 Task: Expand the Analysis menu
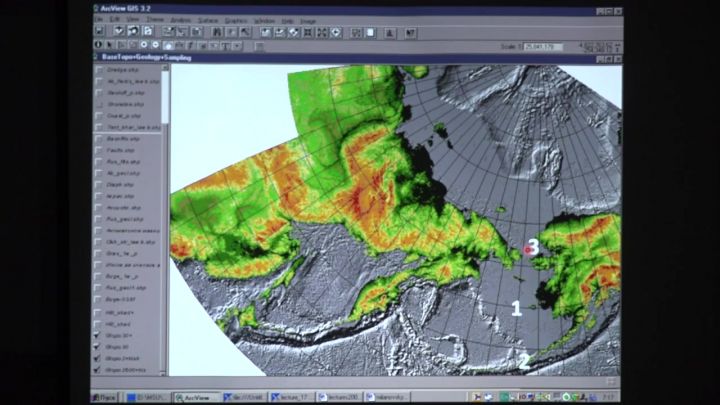click(x=182, y=20)
